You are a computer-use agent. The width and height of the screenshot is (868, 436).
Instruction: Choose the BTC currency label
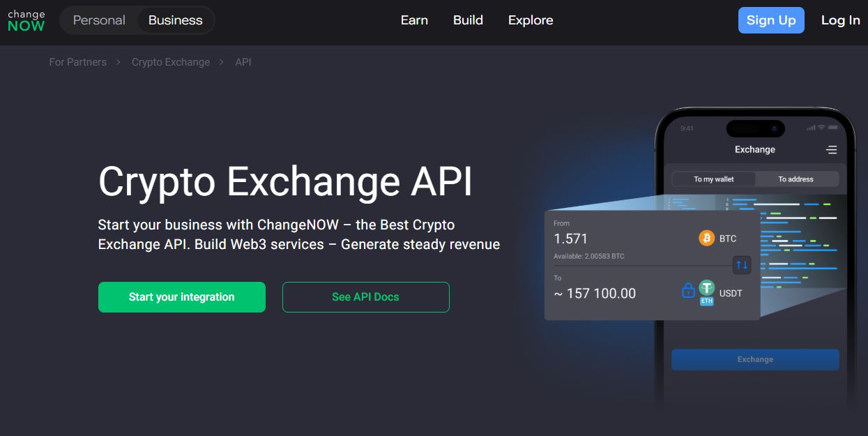(x=728, y=239)
